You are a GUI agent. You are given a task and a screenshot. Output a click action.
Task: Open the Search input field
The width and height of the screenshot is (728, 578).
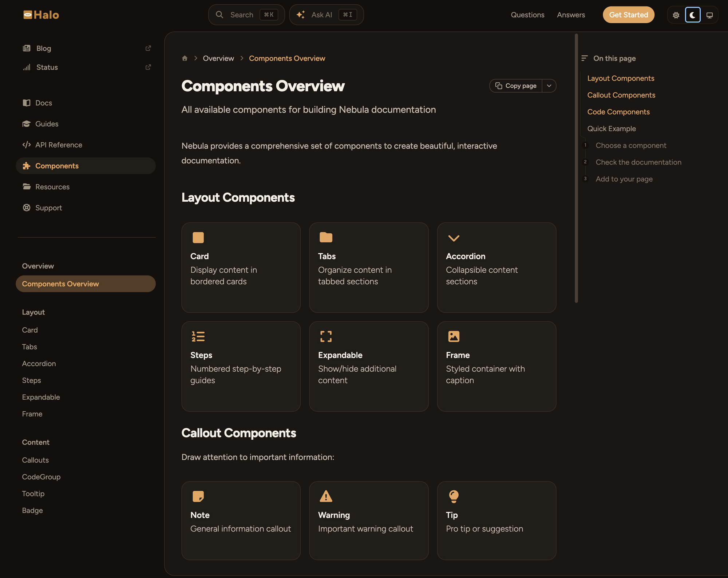point(246,15)
